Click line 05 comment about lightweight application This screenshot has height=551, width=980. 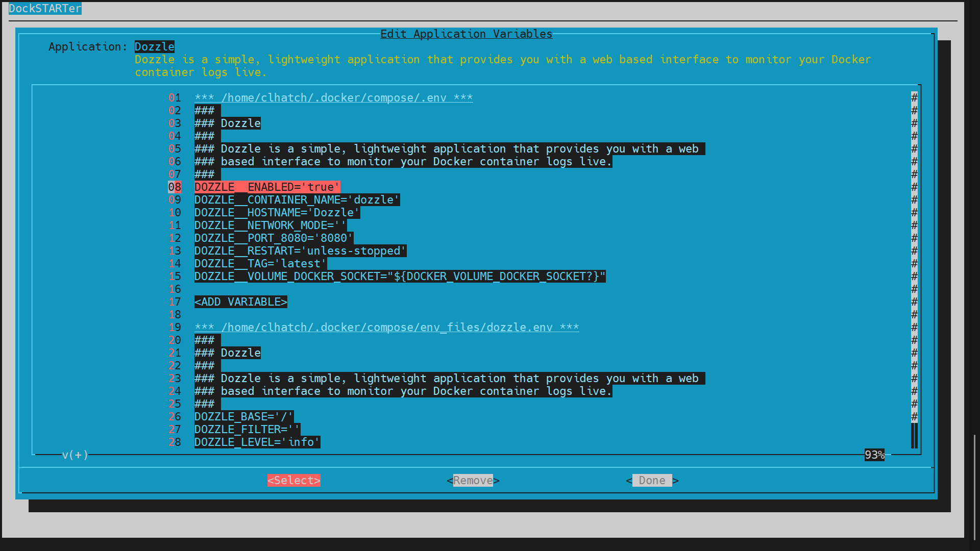[450, 148]
